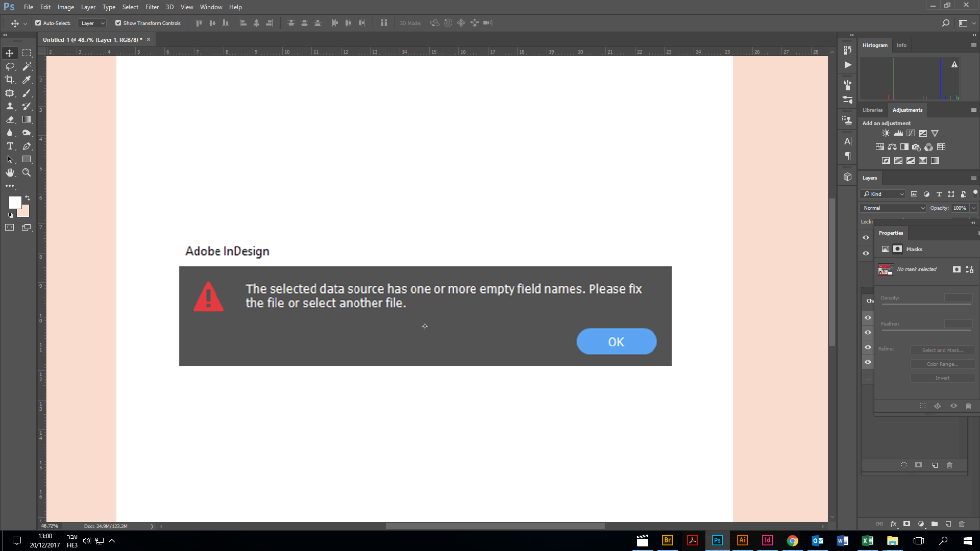Viewport: 980px width, 551px height.
Task: Toggle the Auto-Select checkbox
Action: point(38,23)
